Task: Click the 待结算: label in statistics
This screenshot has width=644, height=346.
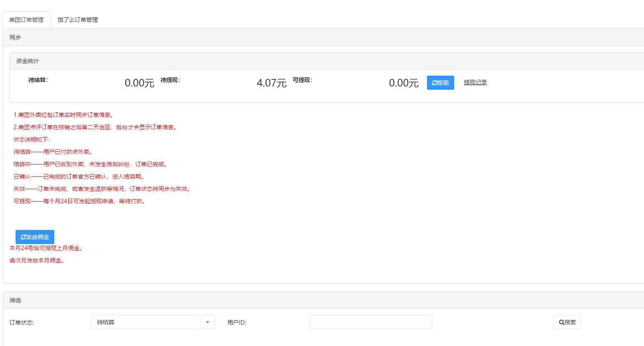Action: (x=38, y=80)
